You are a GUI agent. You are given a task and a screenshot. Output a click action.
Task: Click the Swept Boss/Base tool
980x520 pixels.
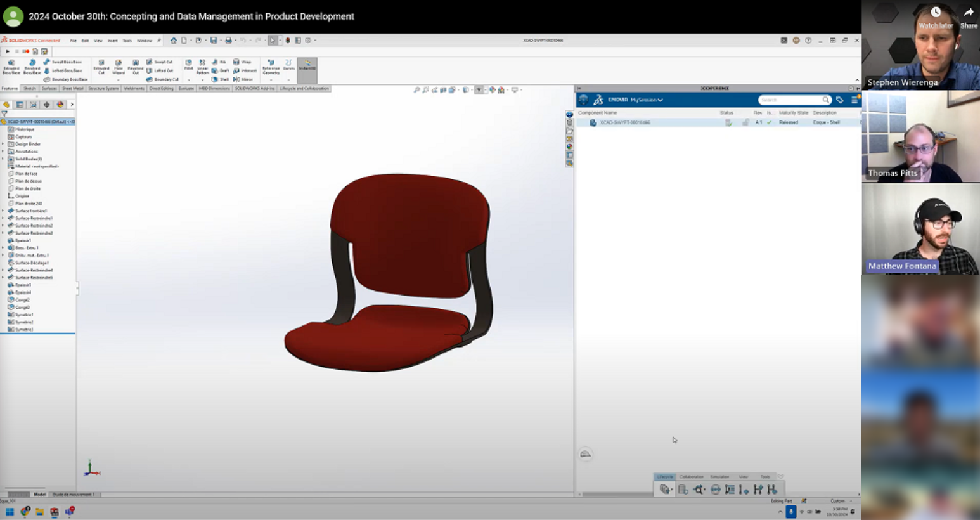(63, 62)
